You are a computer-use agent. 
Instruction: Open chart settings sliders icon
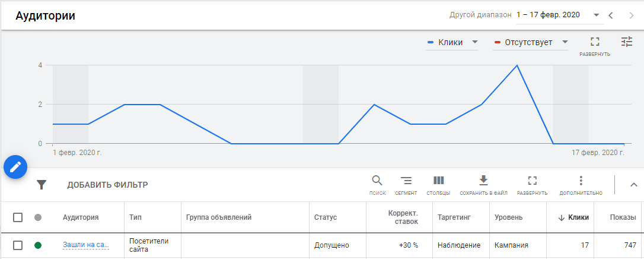[627, 42]
